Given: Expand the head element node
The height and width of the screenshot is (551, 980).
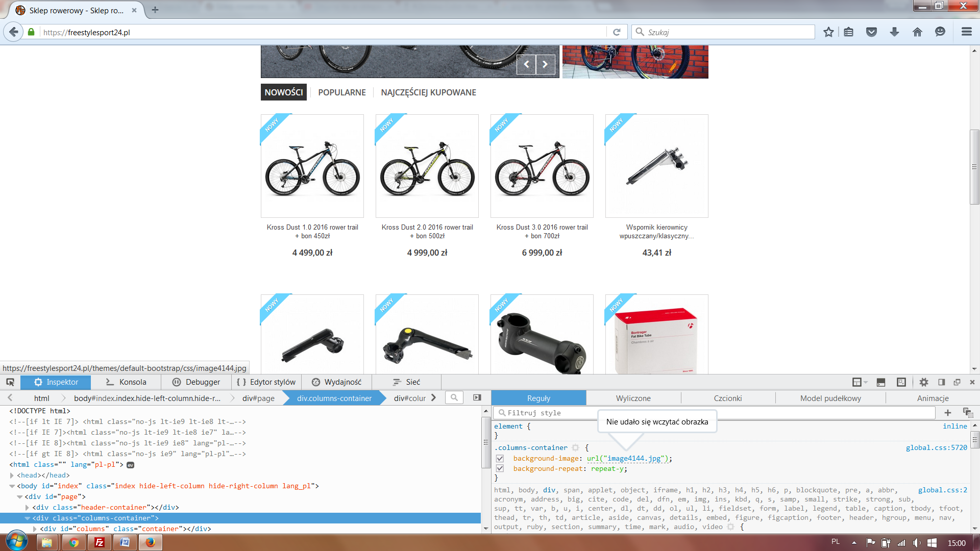Looking at the screenshot, I should (x=12, y=475).
